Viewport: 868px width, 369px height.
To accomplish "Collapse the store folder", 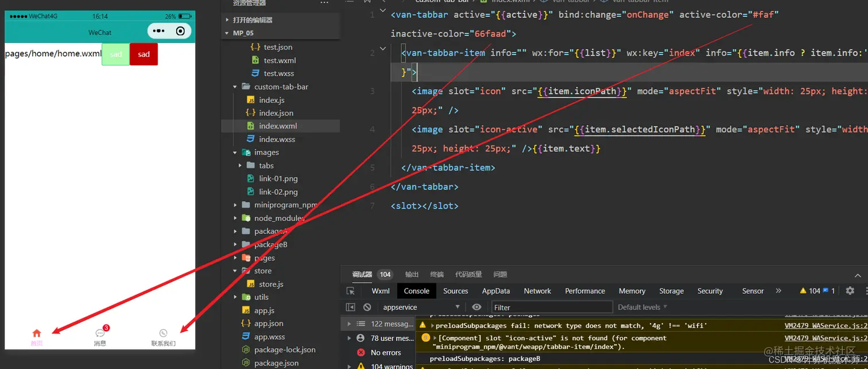I will point(235,271).
